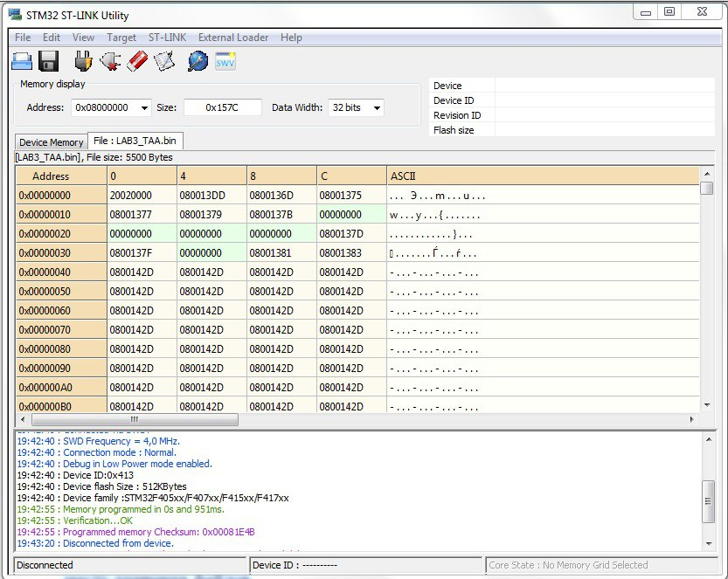Open the External Loader menu

click(233, 37)
